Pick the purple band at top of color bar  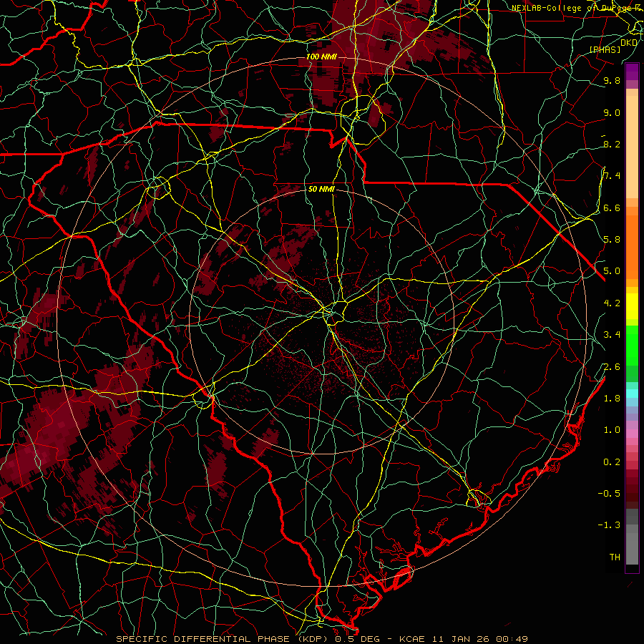tap(632, 72)
